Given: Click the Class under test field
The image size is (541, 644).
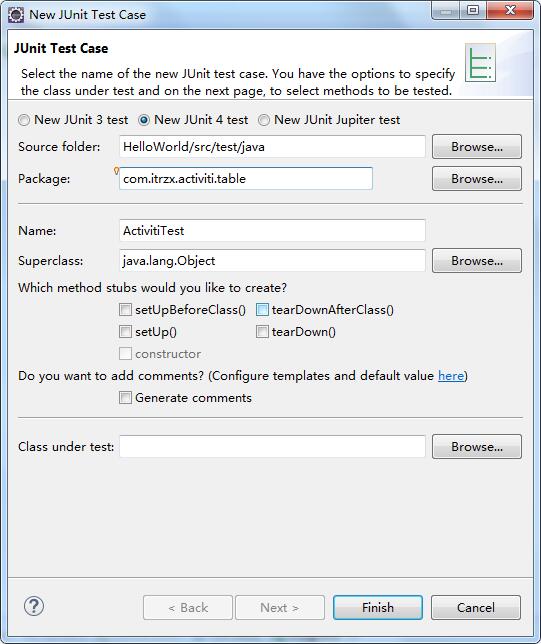Looking at the screenshot, I should [272, 446].
